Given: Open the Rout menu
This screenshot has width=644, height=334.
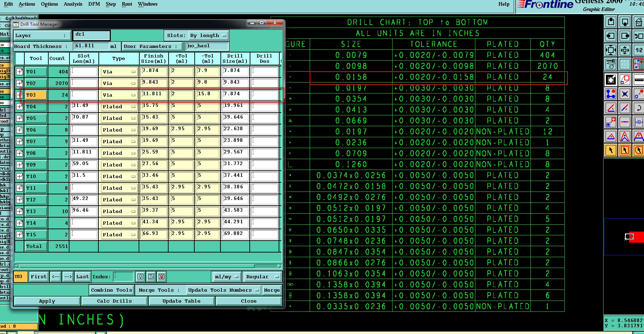Looking at the screenshot, I should tap(127, 4).
